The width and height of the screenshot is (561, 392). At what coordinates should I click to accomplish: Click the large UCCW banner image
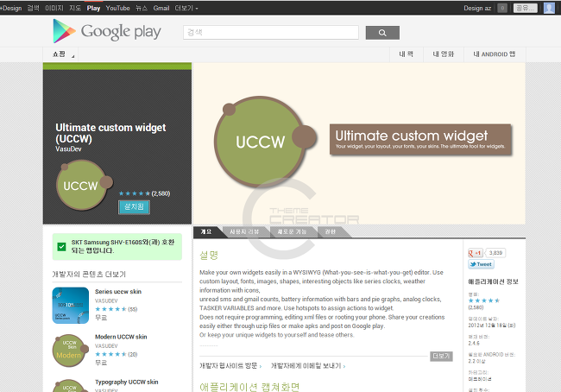pyautogui.click(x=359, y=143)
